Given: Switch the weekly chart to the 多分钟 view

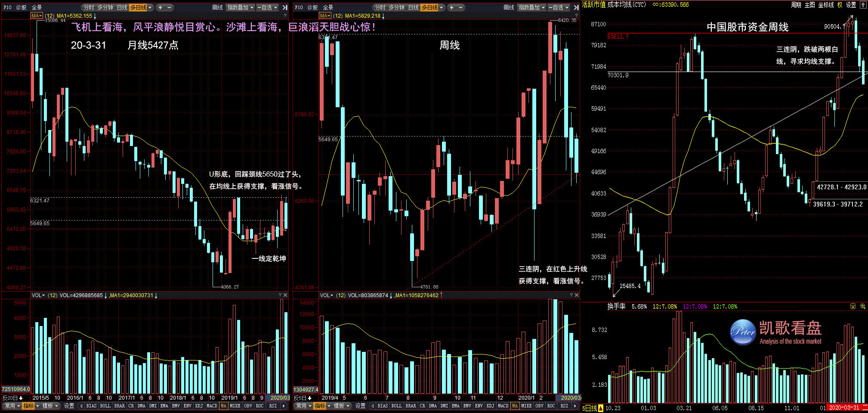Looking at the screenshot, I should pos(397,7).
